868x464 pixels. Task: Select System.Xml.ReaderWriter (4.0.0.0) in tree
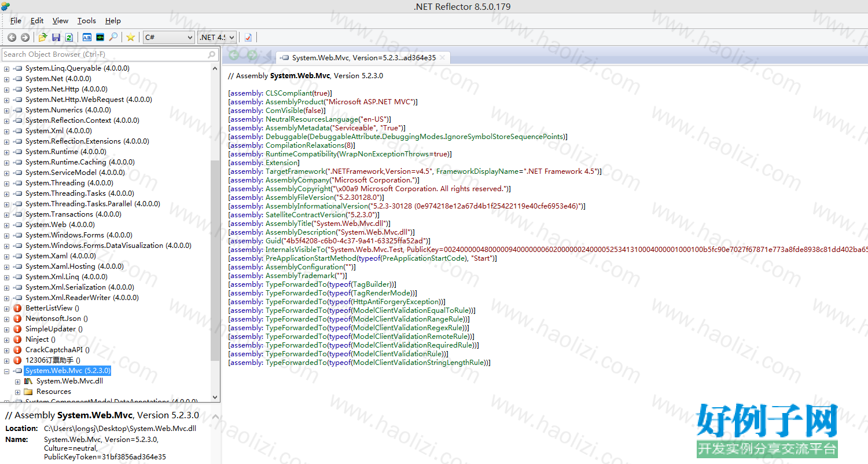(x=82, y=298)
